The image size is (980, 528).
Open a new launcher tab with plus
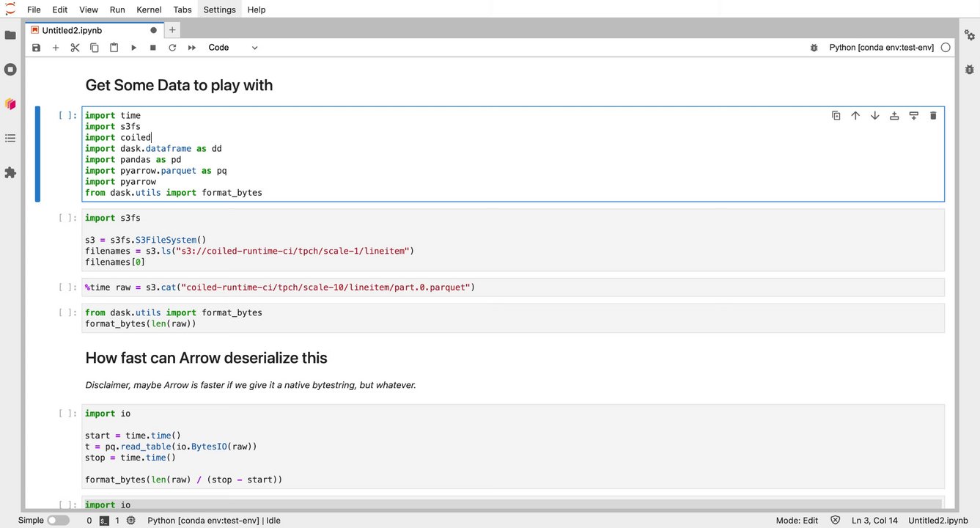(x=172, y=30)
